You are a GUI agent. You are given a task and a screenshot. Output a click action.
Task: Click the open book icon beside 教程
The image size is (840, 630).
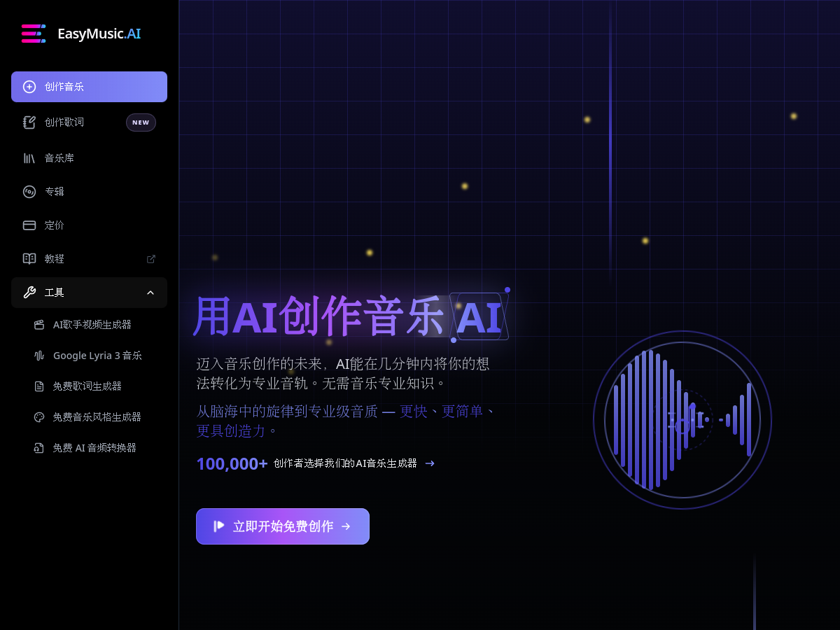click(29, 259)
